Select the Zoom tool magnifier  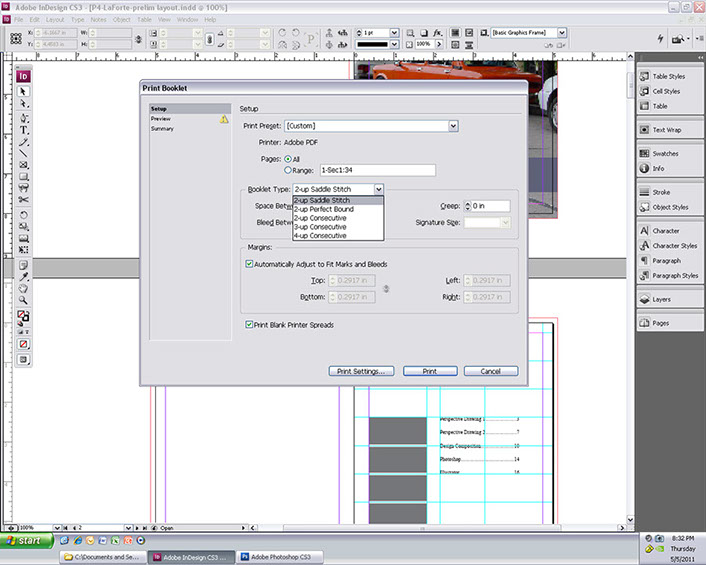pyautogui.click(x=23, y=300)
